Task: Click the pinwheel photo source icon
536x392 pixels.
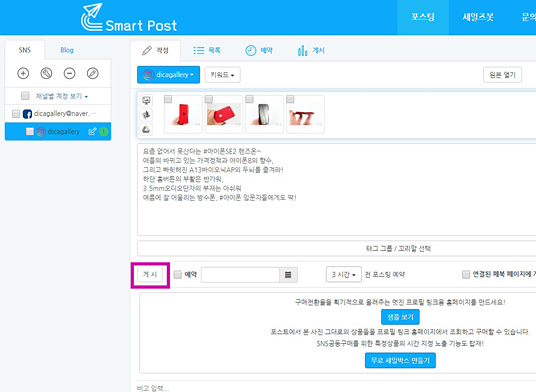Action: coord(146,115)
